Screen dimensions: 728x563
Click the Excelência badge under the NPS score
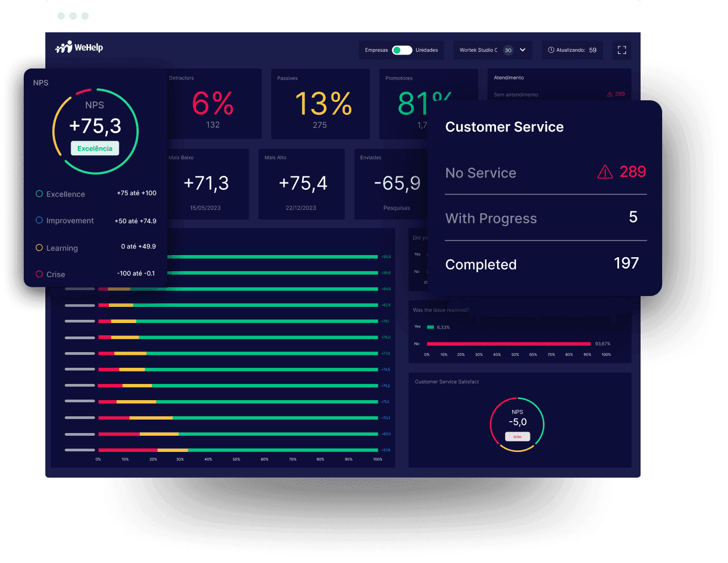95,148
